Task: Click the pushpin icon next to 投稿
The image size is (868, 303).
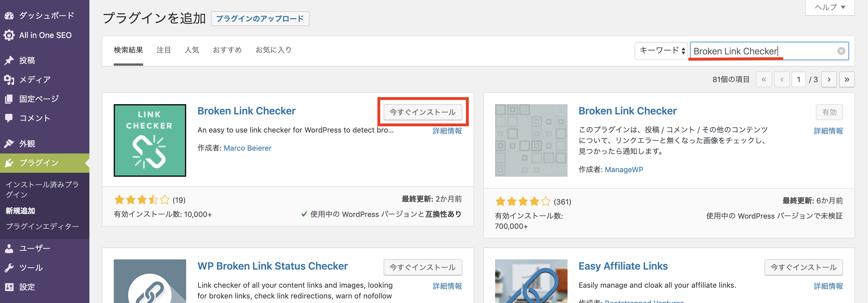Action: (x=9, y=60)
